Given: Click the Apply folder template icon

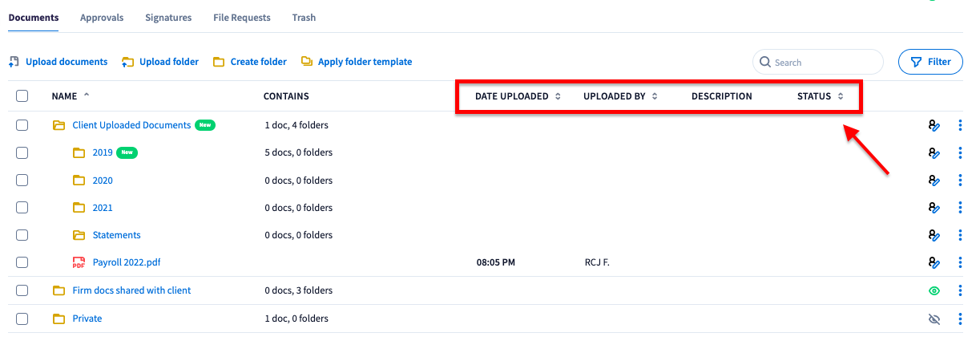Looking at the screenshot, I should (306, 62).
